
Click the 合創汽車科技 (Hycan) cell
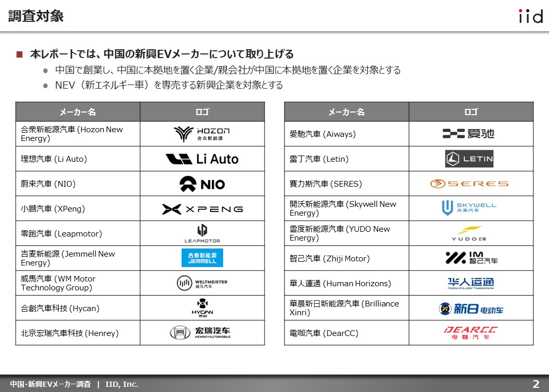click(78, 308)
